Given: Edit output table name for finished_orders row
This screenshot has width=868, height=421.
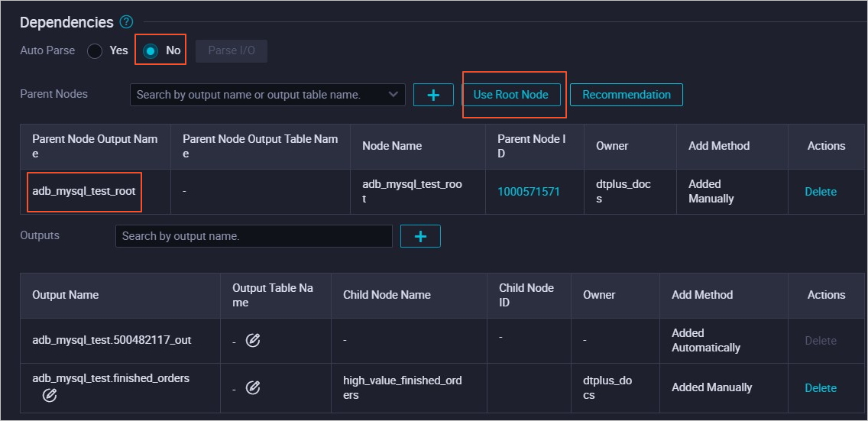Looking at the screenshot, I should (x=253, y=388).
